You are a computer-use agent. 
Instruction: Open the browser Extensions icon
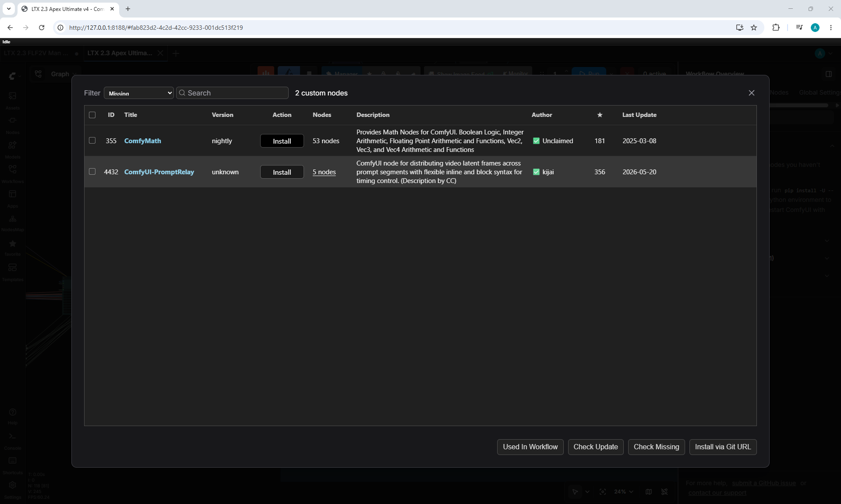coord(776,28)
